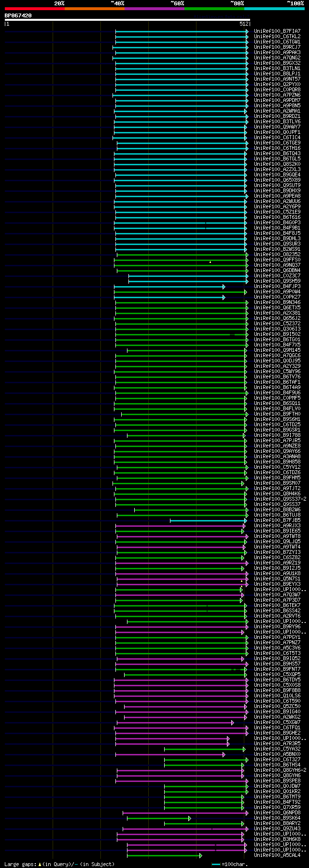The height and width of the screenshot is (868, 309).
Task: Select hit label UniRef100_A9TWT8
Action: point(277,536)
